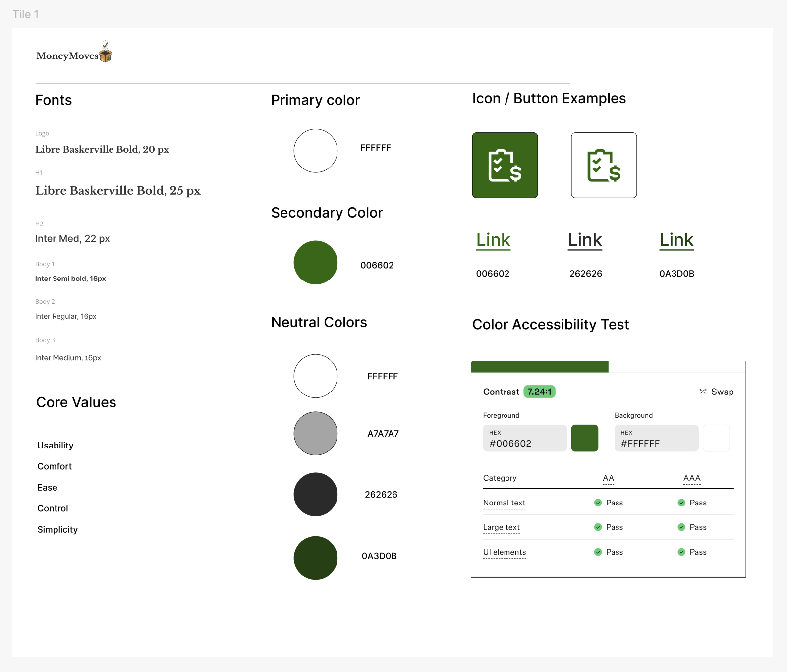Screen dimensions: 787x672
Task: Click the Control core value
Action: click(x=53, y=508)
